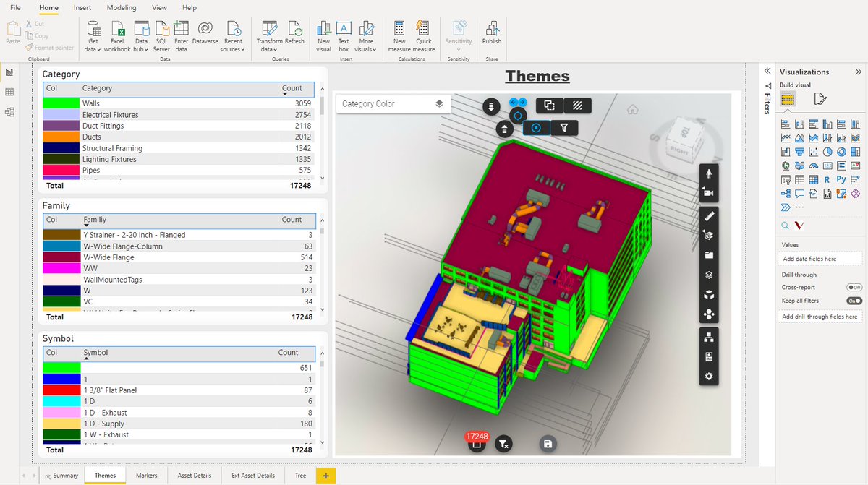
Task: Click the filter funnel button near the focus control
Action: click(565, 127)
